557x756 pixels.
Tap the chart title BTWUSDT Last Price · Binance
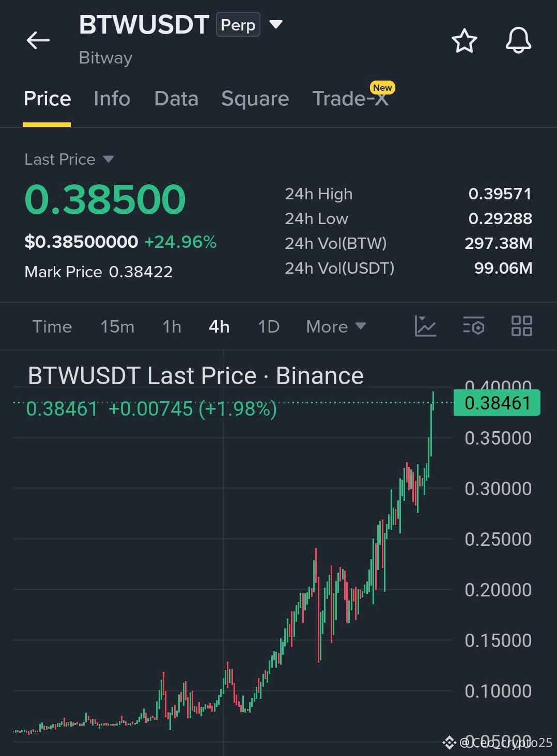point(196,375)
